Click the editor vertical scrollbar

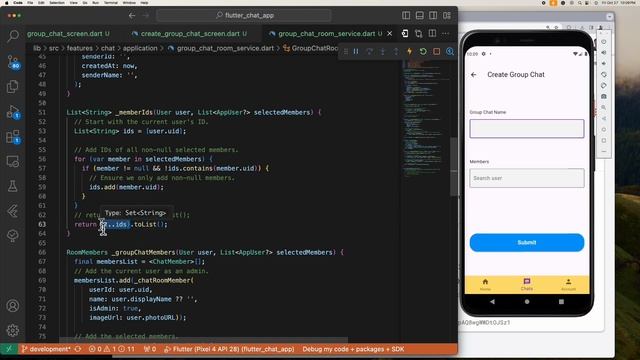click(453, 167)
